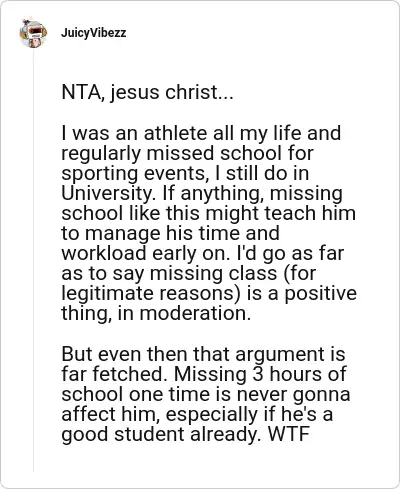
Task: Click 'as to say missing class' text
Action: (169, 273)
